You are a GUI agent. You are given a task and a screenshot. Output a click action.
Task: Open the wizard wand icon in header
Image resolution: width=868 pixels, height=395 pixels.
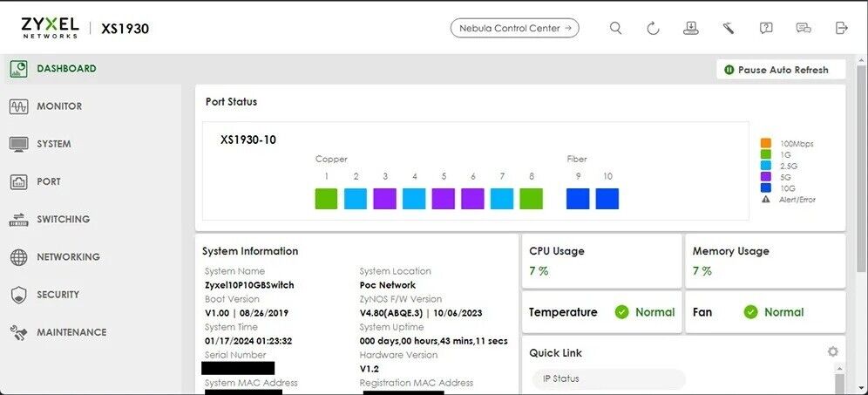click(729, 28)
